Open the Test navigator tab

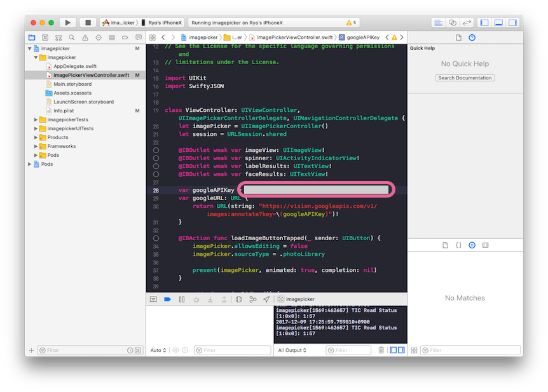pyautogui.click(x=99, y=37)
